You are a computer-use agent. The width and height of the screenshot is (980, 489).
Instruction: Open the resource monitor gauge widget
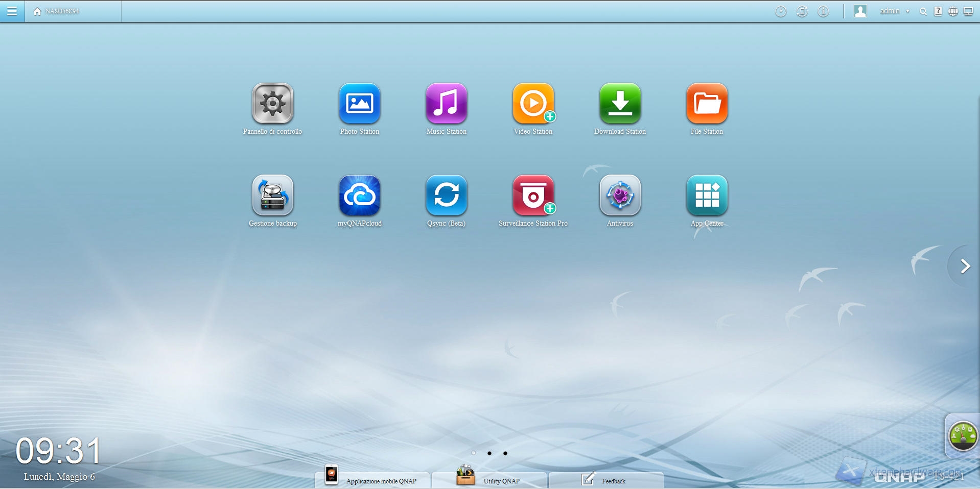[x=963, y=436]
